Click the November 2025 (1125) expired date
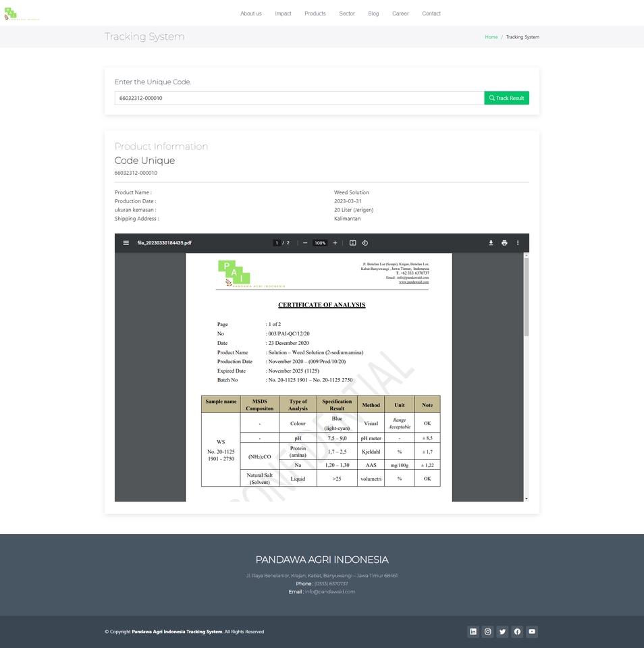Image resolution: width=644 pixels, height=648 pixels. 294,371
